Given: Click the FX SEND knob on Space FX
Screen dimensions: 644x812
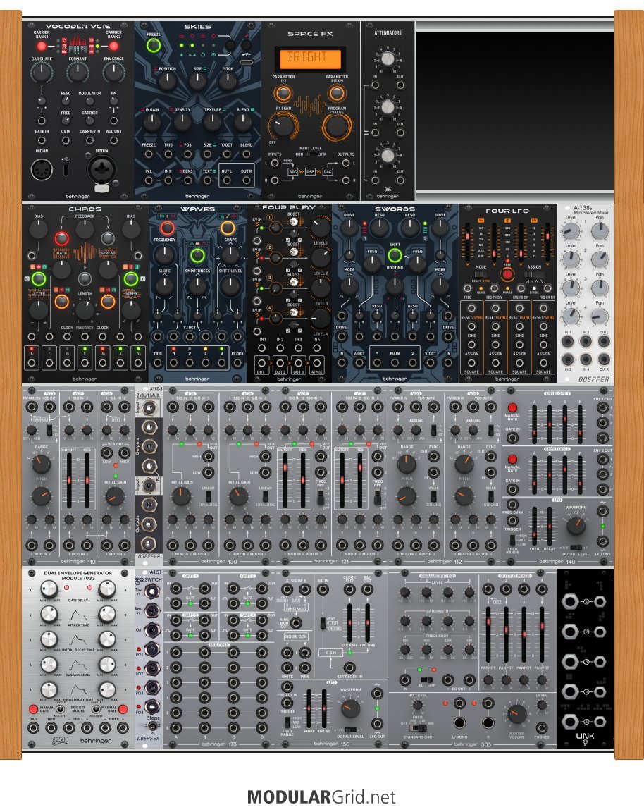Looking at the screenshot, I should [x=283, y=125].
